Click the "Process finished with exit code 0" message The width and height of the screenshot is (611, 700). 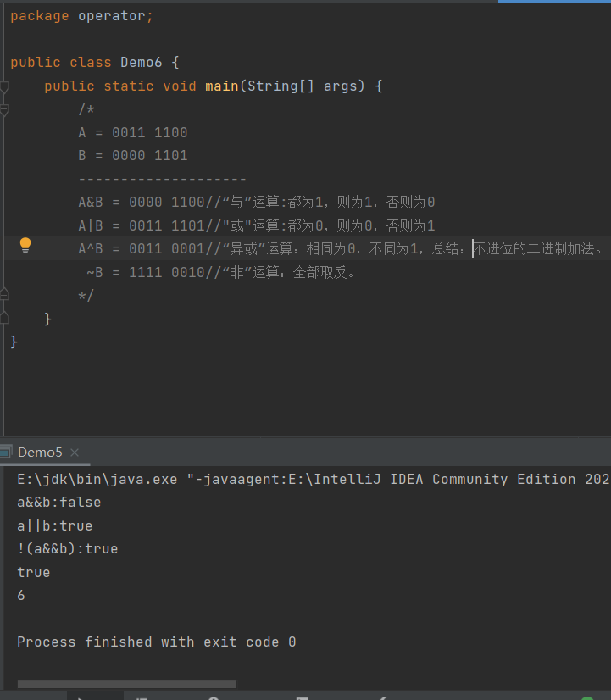coord(156,642)
